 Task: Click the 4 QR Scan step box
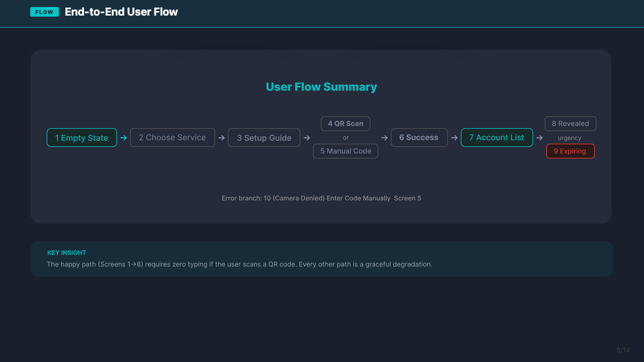tap(345, 123)
